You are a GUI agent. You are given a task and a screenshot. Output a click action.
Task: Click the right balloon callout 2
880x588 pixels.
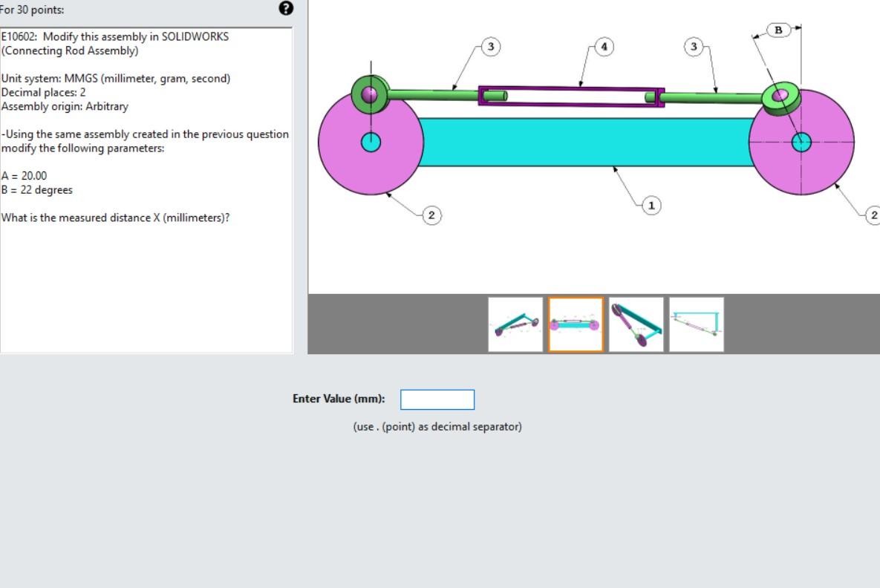[873, 215]
